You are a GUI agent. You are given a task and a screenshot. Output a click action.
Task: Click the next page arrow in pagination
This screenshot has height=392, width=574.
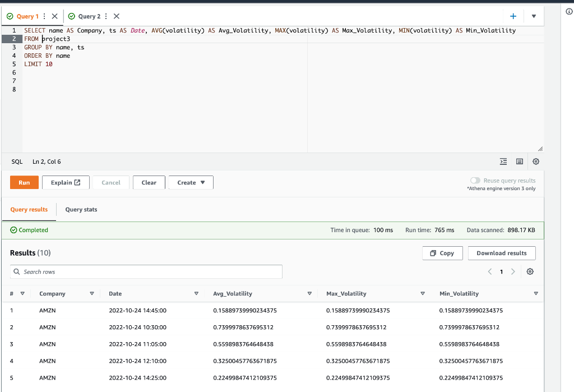(x=513, y=271)
